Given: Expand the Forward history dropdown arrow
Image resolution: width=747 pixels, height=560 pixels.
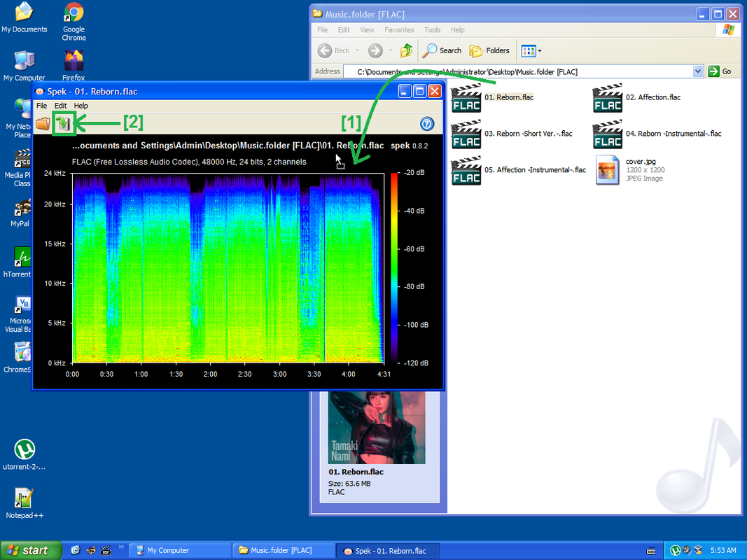Looking at the screenshot, I should click(391, 50).
